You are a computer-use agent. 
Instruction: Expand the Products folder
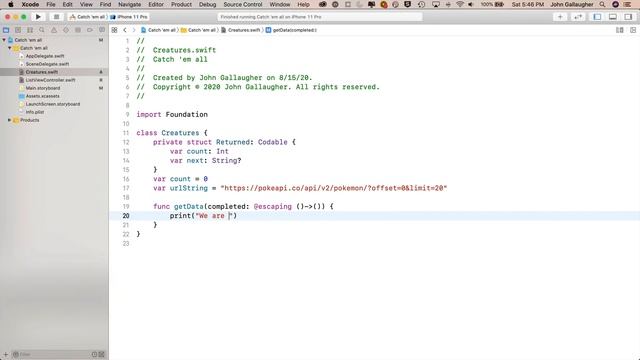pos(9,120)
